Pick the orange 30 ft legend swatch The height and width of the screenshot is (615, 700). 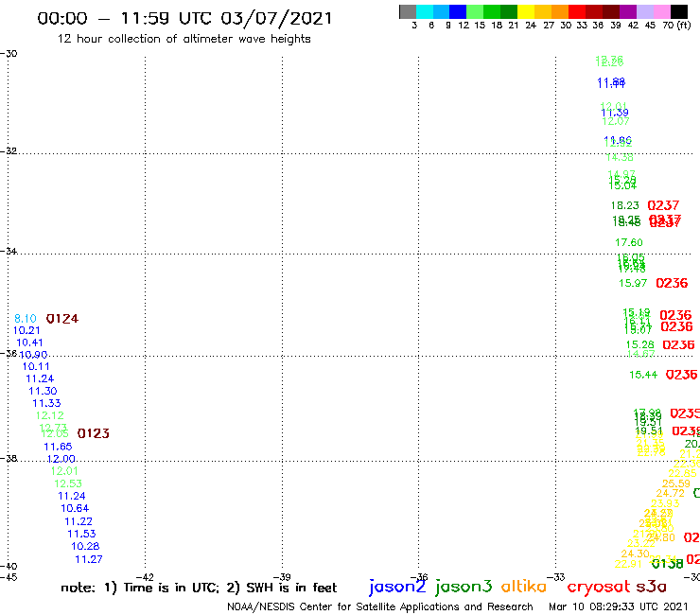(x=559, y=11)
